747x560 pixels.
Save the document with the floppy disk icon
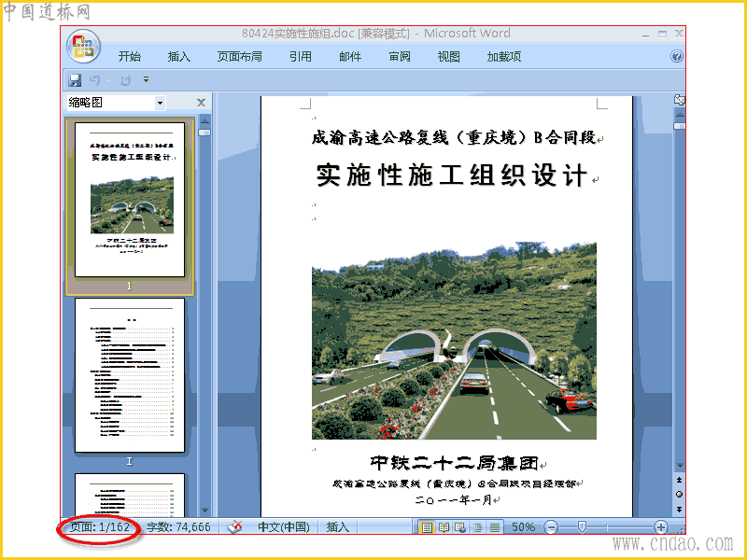click(75, 80)
